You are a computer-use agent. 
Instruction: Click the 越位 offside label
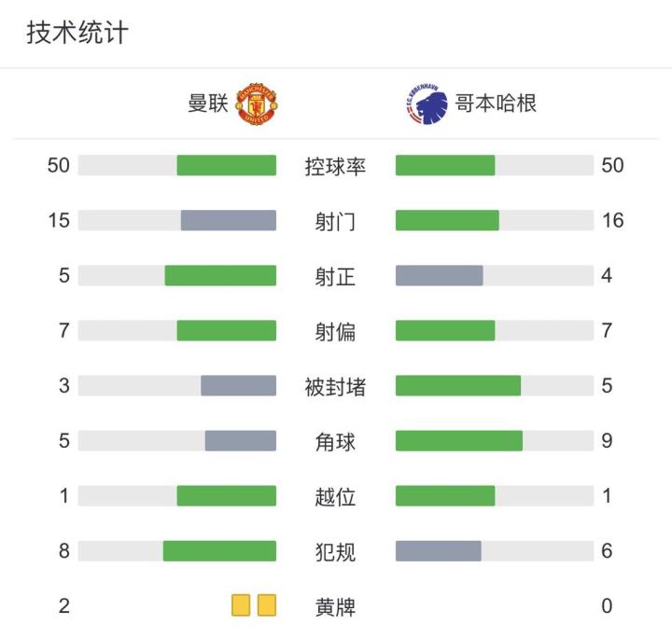tap(335, 497)
